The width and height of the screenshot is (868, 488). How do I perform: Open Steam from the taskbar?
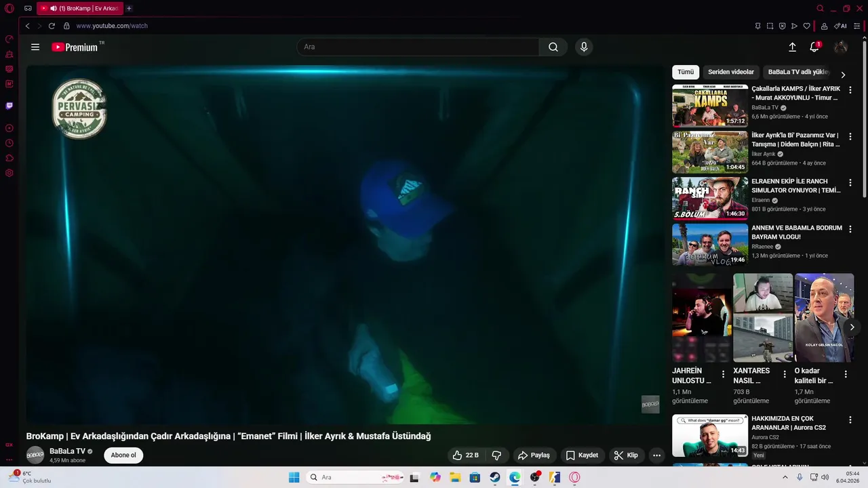pyautogui.click(x=495, y=477)
